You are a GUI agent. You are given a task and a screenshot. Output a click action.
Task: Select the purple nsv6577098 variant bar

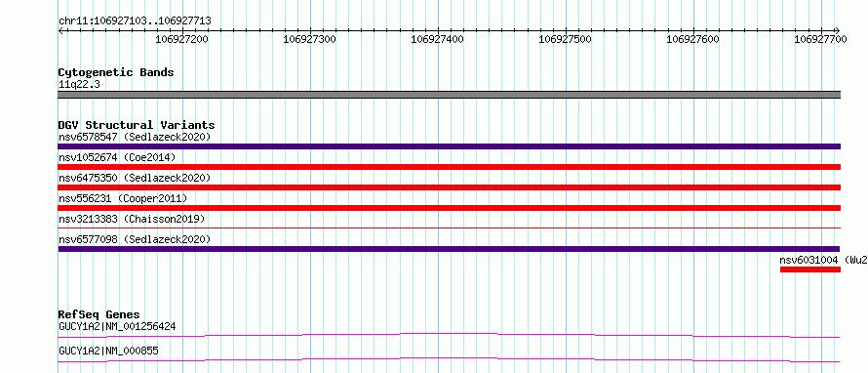pos(449,249)
